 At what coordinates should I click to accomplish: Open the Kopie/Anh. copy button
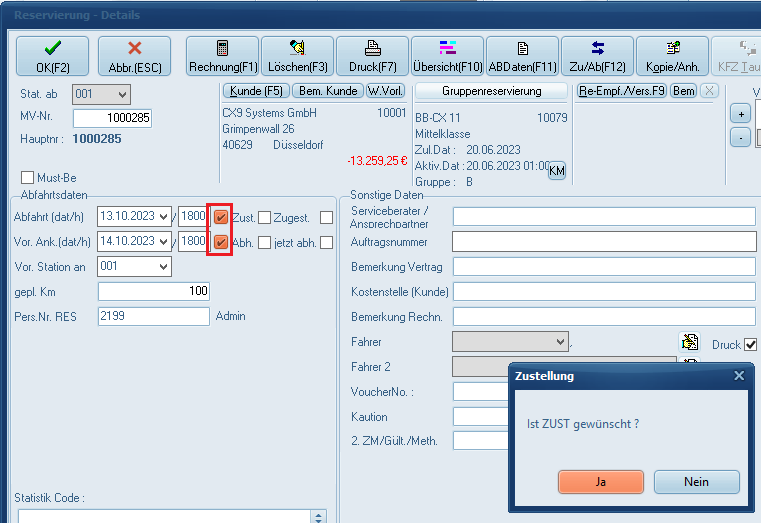point(672,56)
